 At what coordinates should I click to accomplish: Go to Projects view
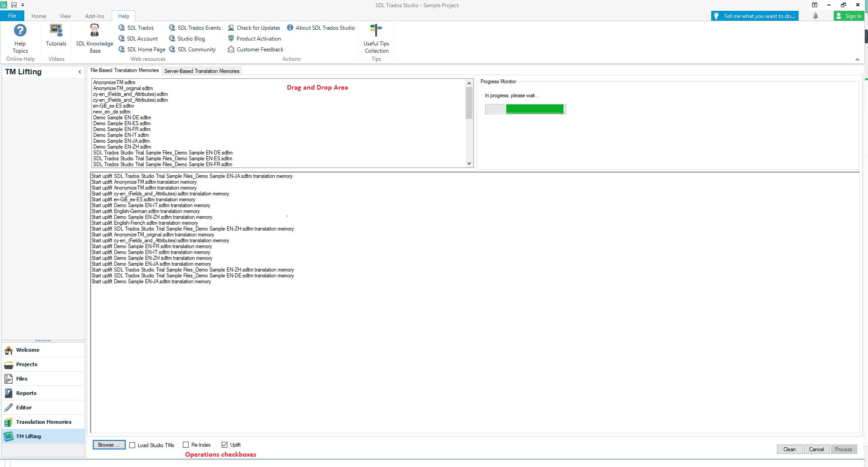[x=43, y=364]
